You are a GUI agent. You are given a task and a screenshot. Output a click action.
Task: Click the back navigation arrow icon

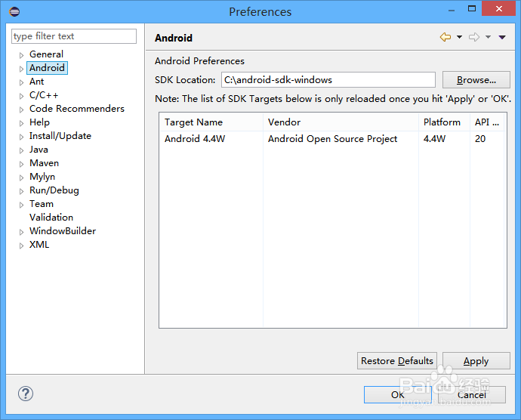(445, 38)
